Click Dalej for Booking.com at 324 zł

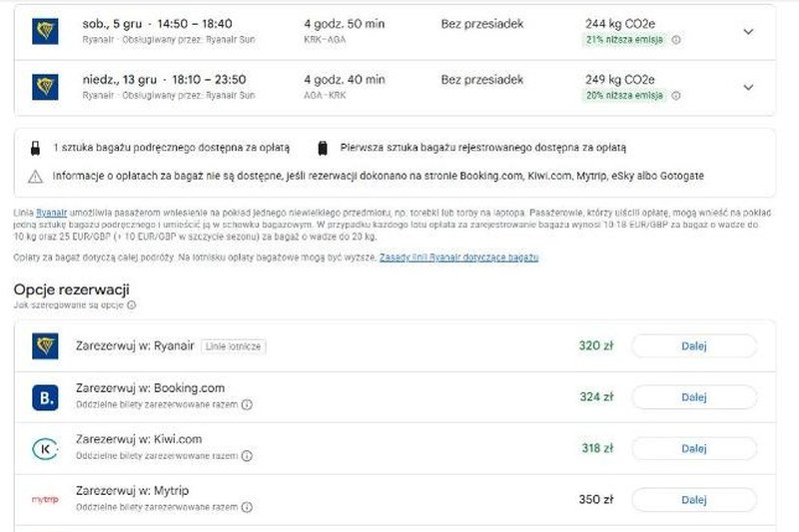[x=694, y=397]
